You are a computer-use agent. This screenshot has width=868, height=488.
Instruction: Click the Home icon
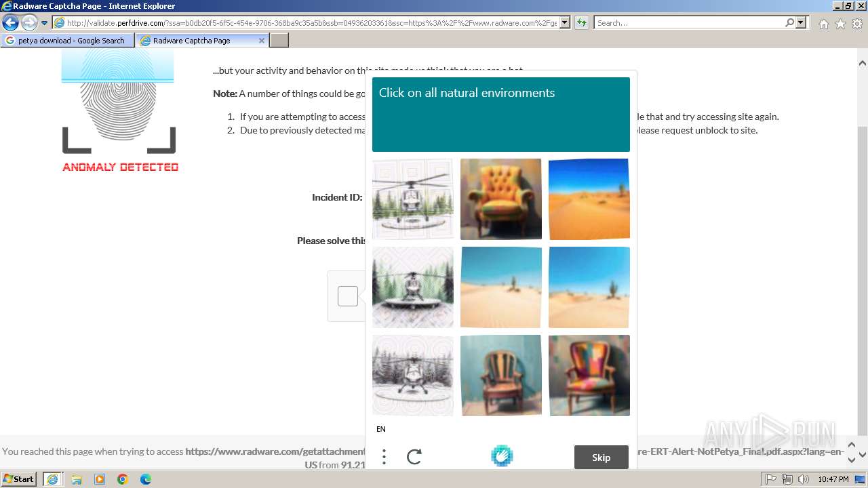823,24
